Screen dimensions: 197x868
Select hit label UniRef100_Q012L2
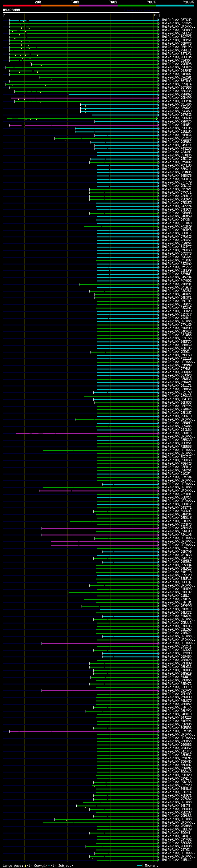[x=176, y=139]
